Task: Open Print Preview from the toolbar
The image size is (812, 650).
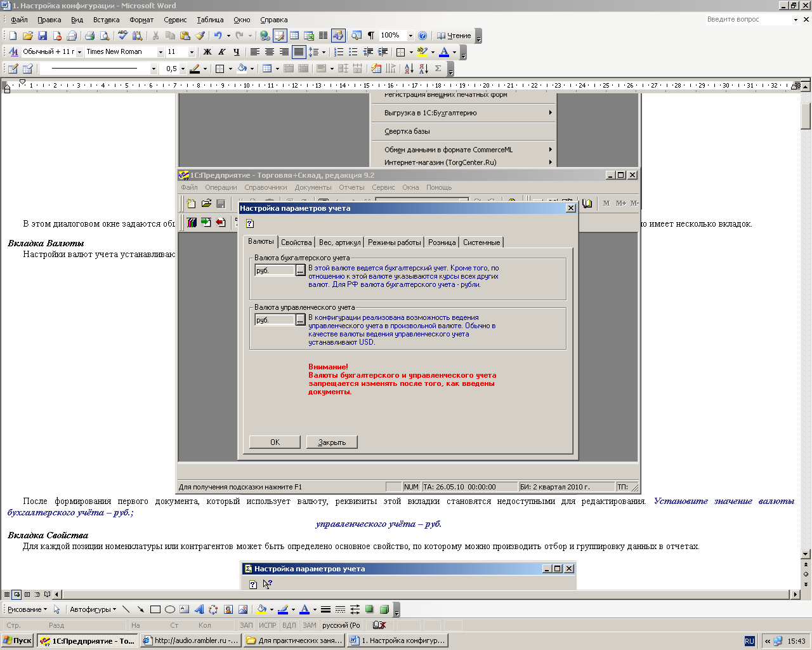Action: click(x=105, y=36)
